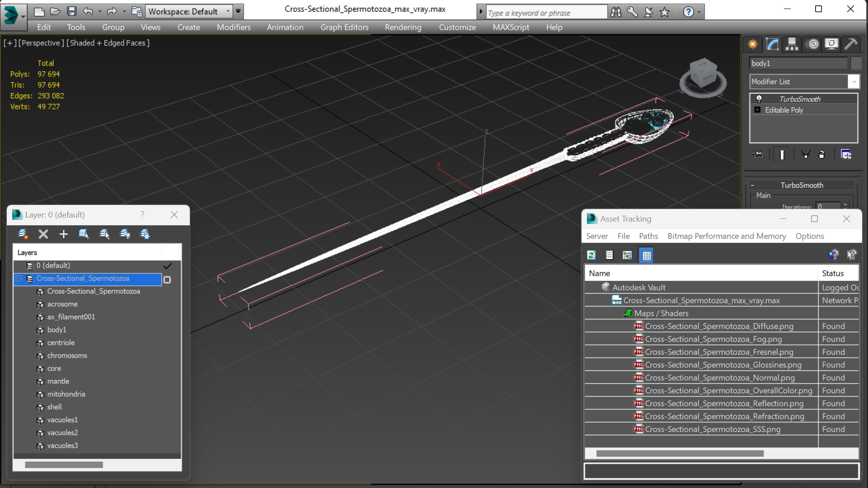Click the keyword search input field
Image resolution: width=868 pixels, height=488 pixels.
pyautogui.click(x=546, y=13)
